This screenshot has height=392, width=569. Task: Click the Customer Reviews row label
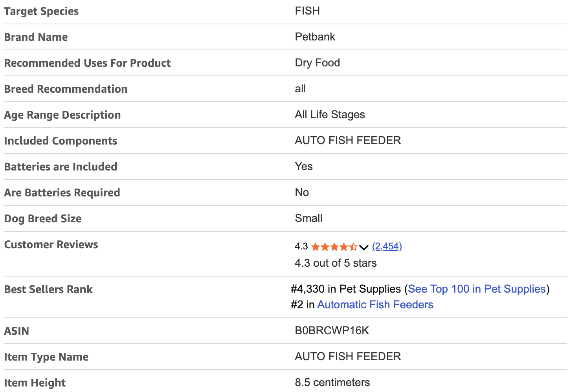(51, 245)
